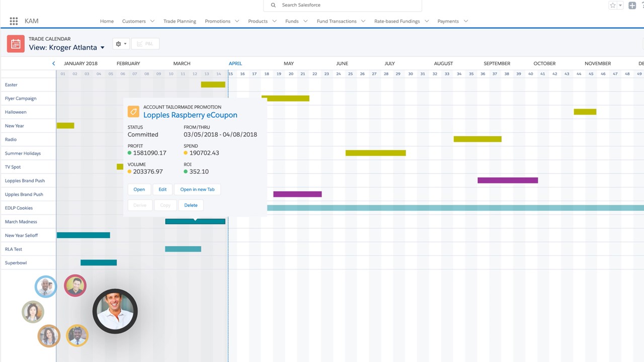Go to previous period with left chevron

pyautogui.click(x=53, y=63)
